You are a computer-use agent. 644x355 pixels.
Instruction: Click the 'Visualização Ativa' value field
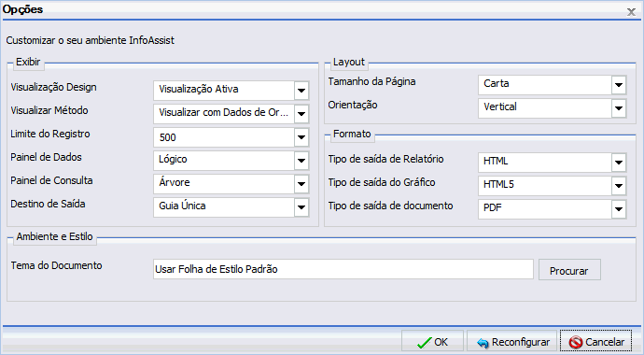[224, 91]
